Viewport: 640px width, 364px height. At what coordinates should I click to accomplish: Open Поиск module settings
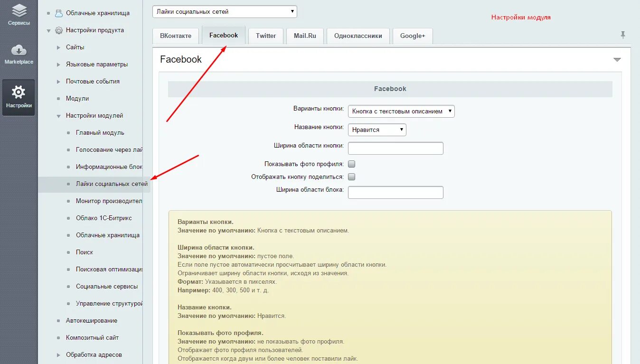pos(85,252)
